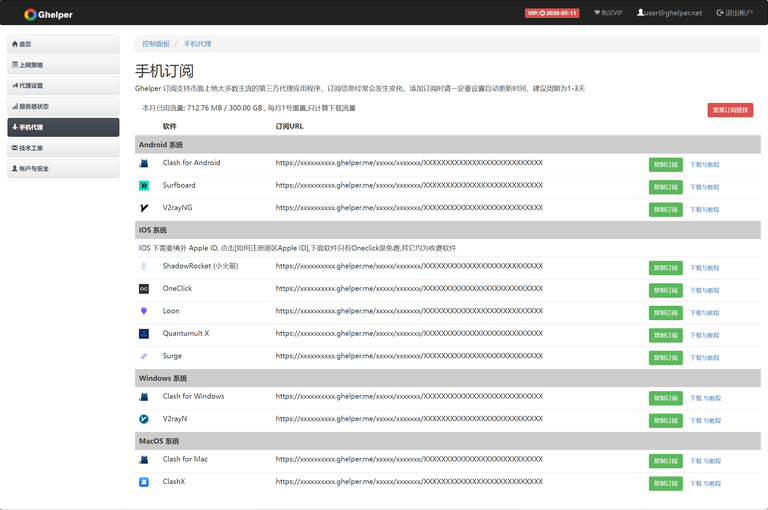
Task: Click the Android 系统 section header
Action: click(448, 145)
